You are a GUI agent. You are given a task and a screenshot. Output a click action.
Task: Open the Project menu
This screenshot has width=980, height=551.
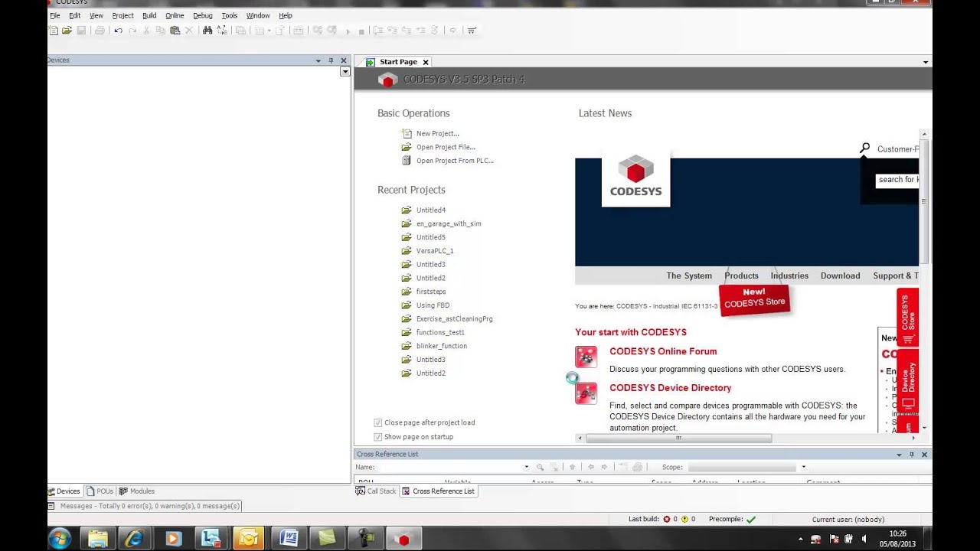[x=122, y=15]
